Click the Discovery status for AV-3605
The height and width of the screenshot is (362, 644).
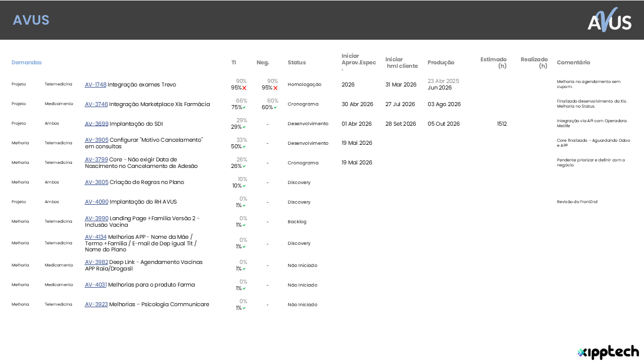[x=299, y=183]
